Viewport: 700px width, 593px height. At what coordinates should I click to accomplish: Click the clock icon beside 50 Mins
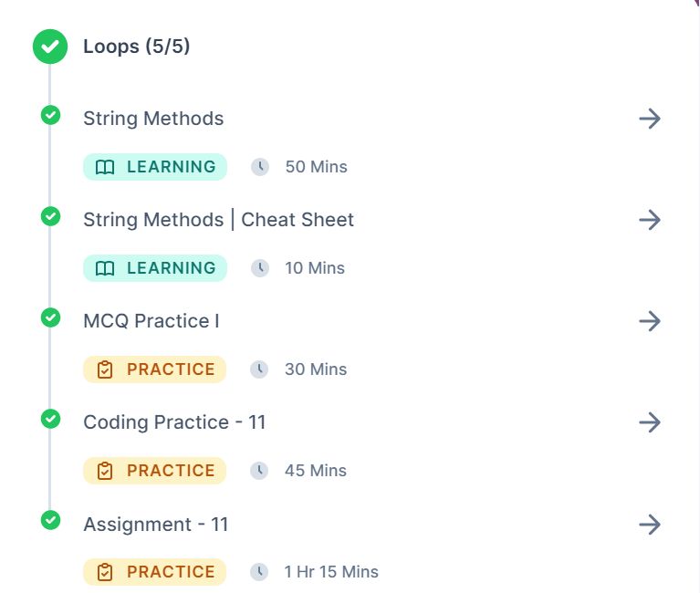[260, 167]
